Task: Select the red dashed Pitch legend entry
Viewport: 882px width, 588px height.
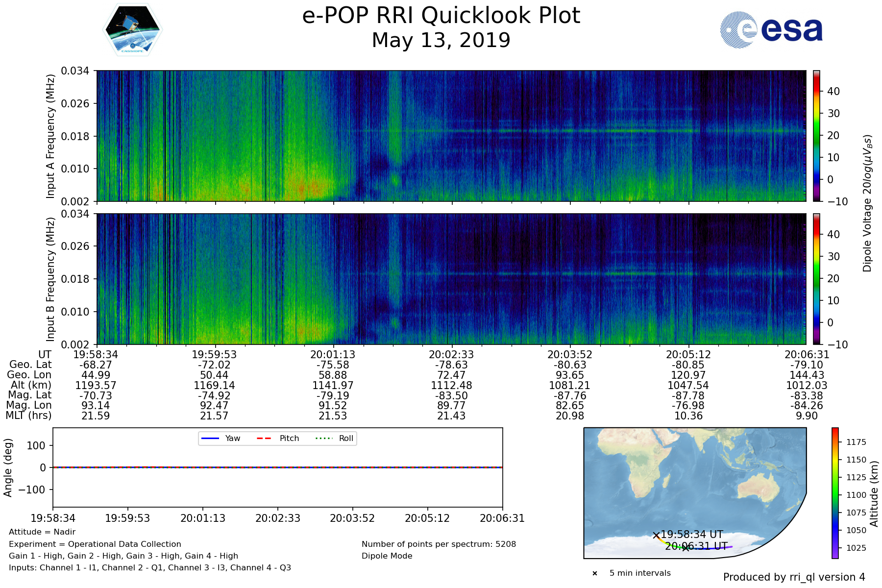Action: click(265, 439)
